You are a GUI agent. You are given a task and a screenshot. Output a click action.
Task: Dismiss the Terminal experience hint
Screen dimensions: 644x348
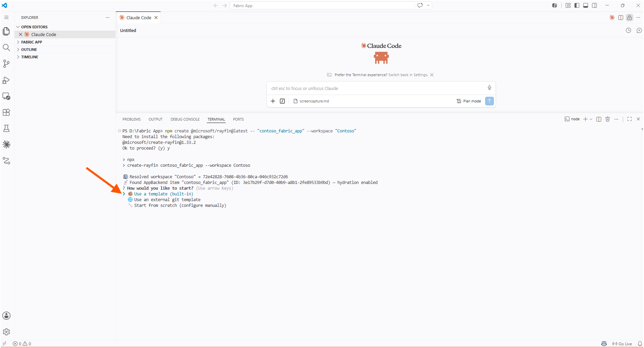point(432,75)
